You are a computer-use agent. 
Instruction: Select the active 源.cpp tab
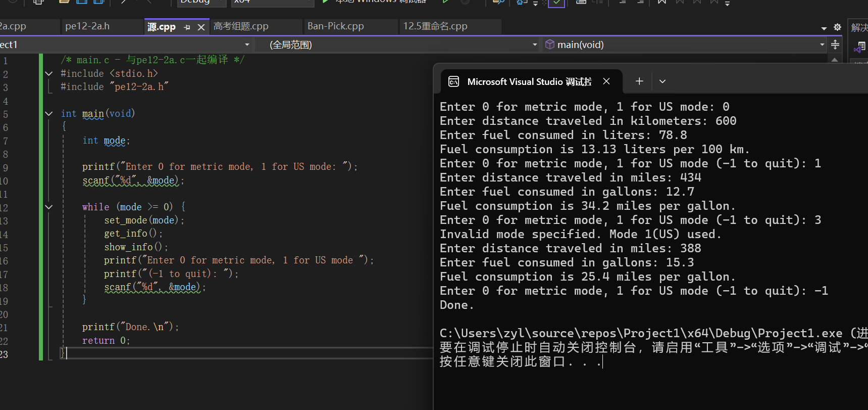162,27
